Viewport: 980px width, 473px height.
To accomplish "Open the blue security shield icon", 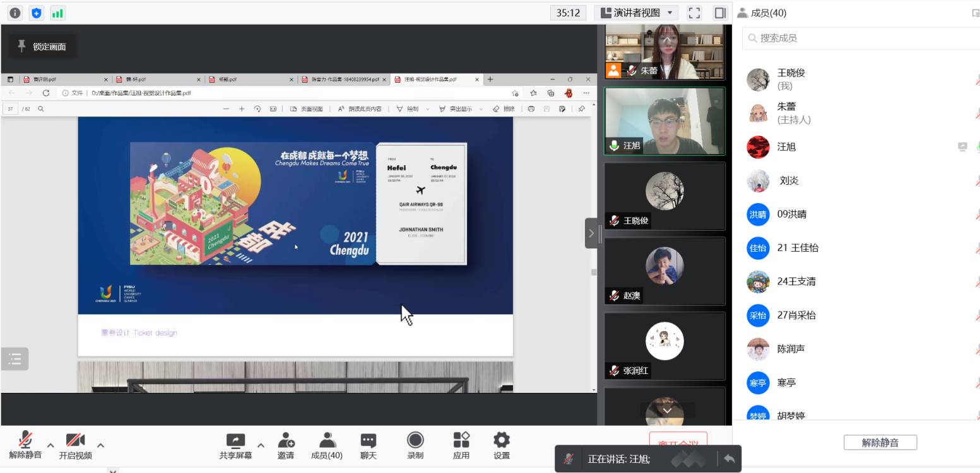I will [36, 13].
